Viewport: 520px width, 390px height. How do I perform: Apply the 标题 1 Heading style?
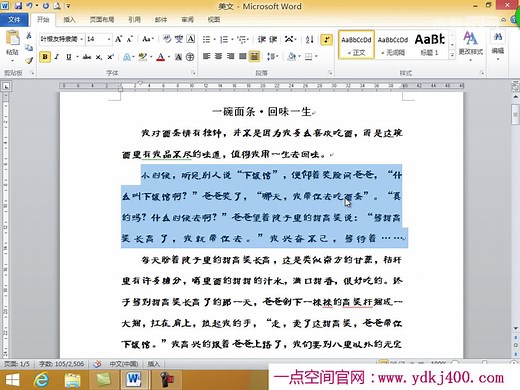(430, 45)
